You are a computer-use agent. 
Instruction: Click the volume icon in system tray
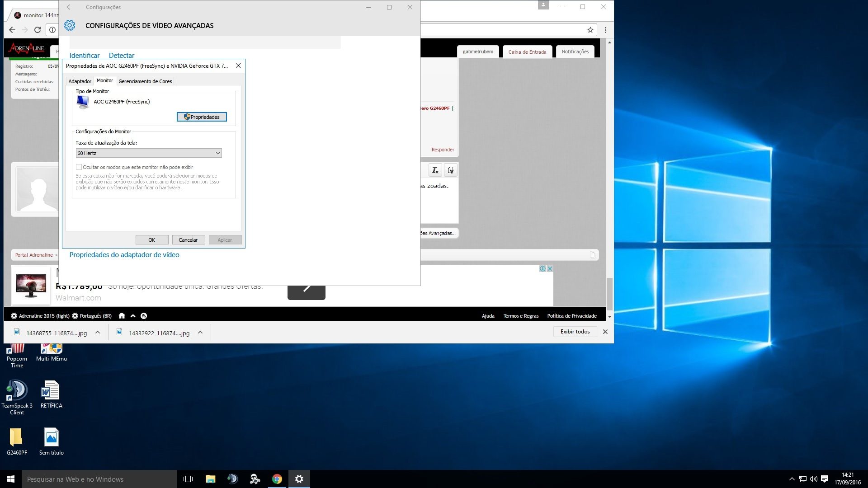[x=813, y=479]
